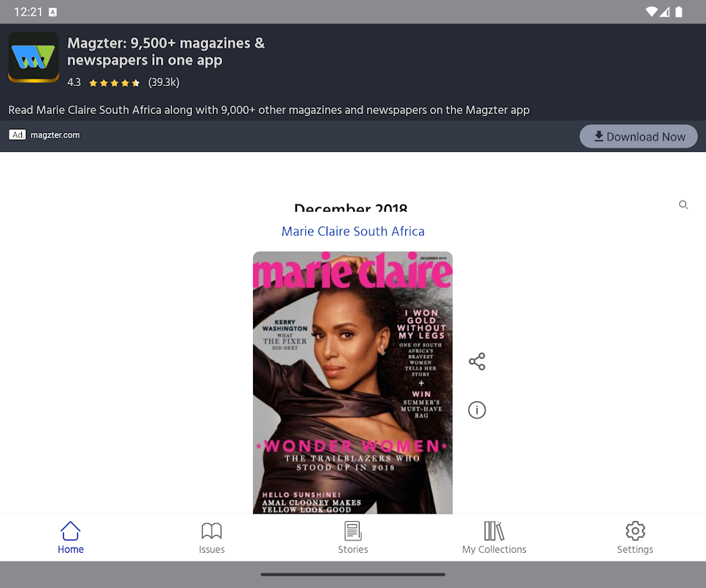Open the Stories tab
This screenshot has height=588, width=706.
click(x=353, y=537)
